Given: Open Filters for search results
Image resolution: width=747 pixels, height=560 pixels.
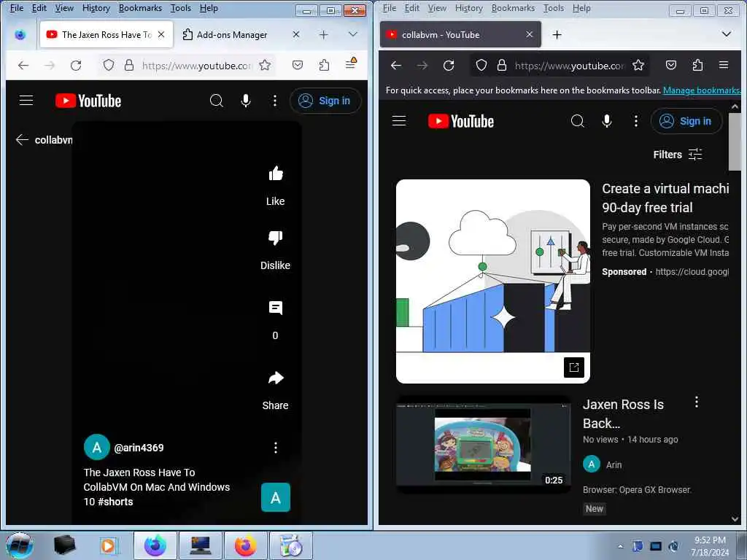Looking at the screenshot, I should click(x=678, y=155).
